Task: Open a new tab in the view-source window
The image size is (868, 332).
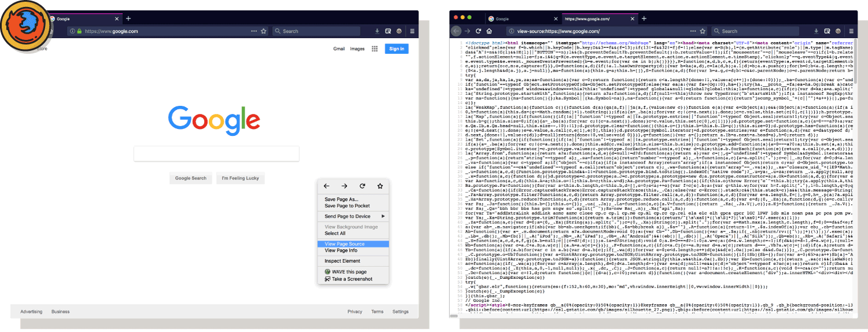Action: [x=643, y=19]
